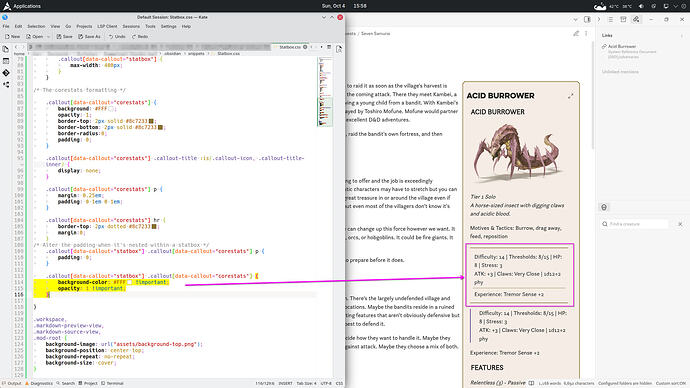Click the dotted border swatch on line 105

pos(154,227)
